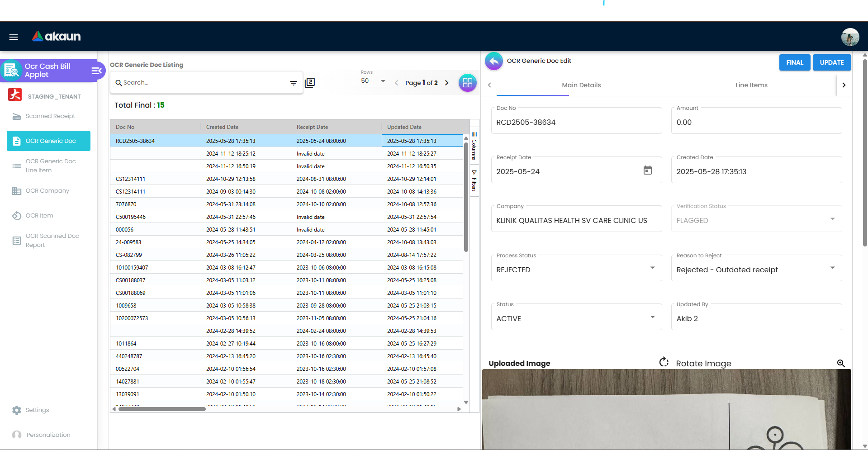This screenshot has height=450, width=868.
Task: Zoom the uploaded image with the magnifier
Action: (x=841, y=364)
